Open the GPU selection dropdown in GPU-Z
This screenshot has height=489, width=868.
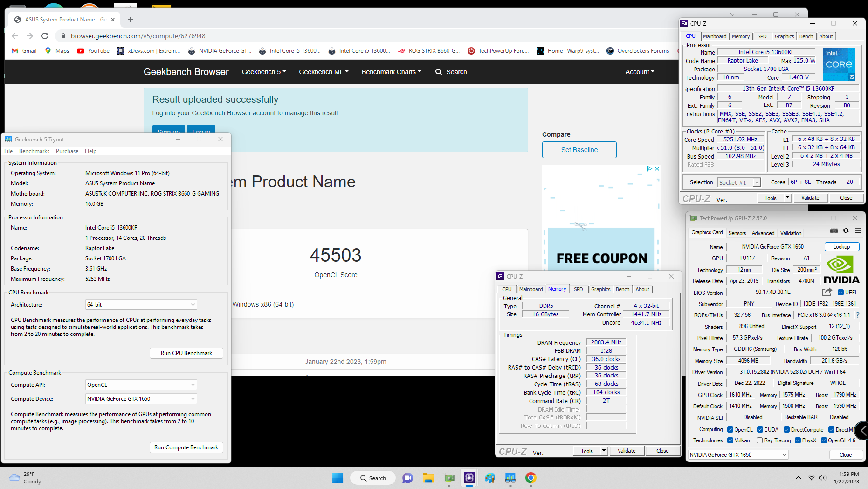(738, 455)
